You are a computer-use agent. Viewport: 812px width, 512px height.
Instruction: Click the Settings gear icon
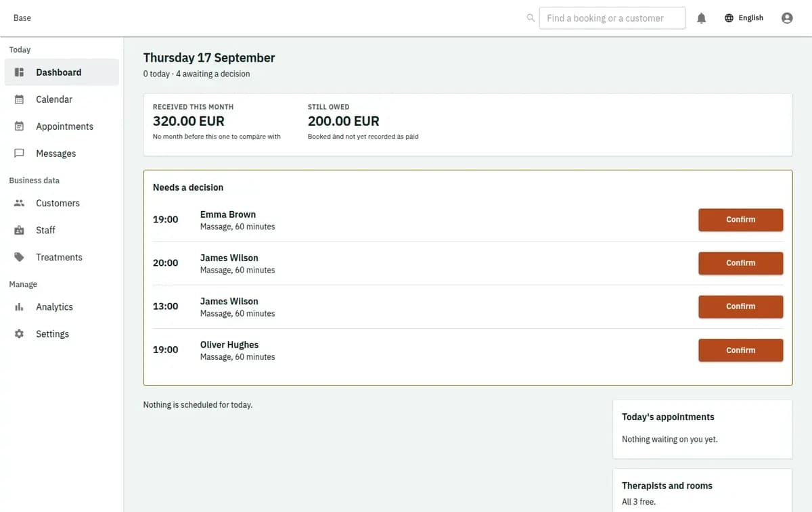[x=19, y=334]
